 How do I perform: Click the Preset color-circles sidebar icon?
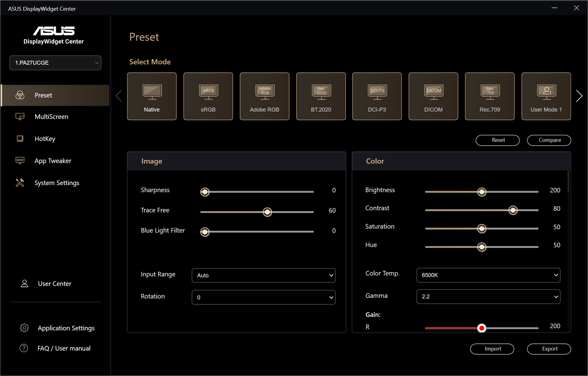20,95
